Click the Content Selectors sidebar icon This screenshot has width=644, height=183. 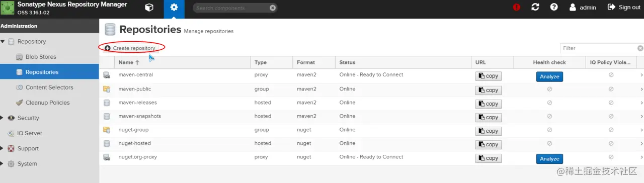click(x=20, y=87)
